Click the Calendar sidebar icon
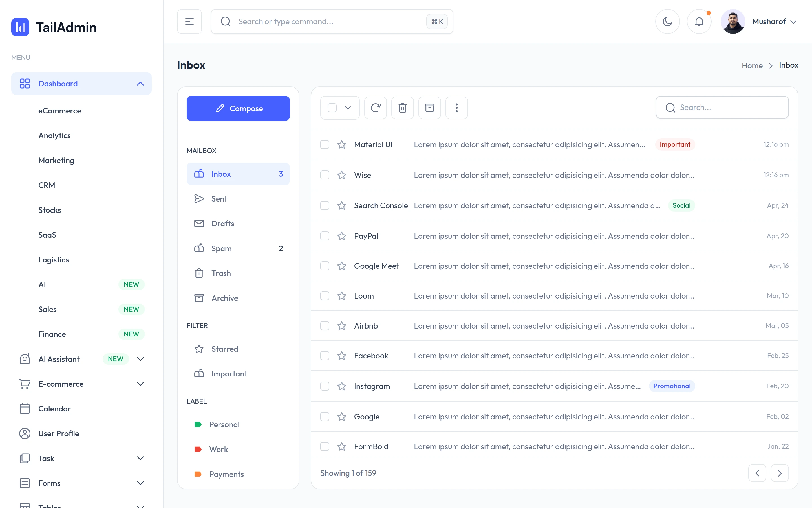812x508 pixels. 25,409
